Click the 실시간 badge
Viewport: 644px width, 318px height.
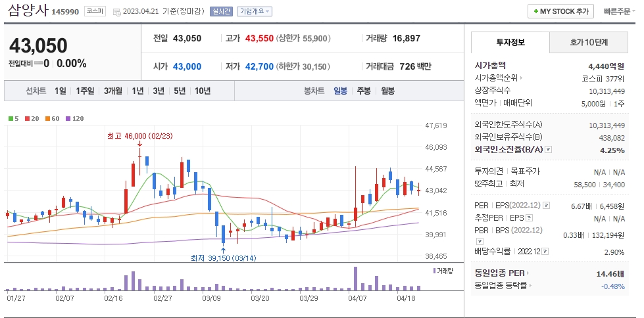[222, 11]
